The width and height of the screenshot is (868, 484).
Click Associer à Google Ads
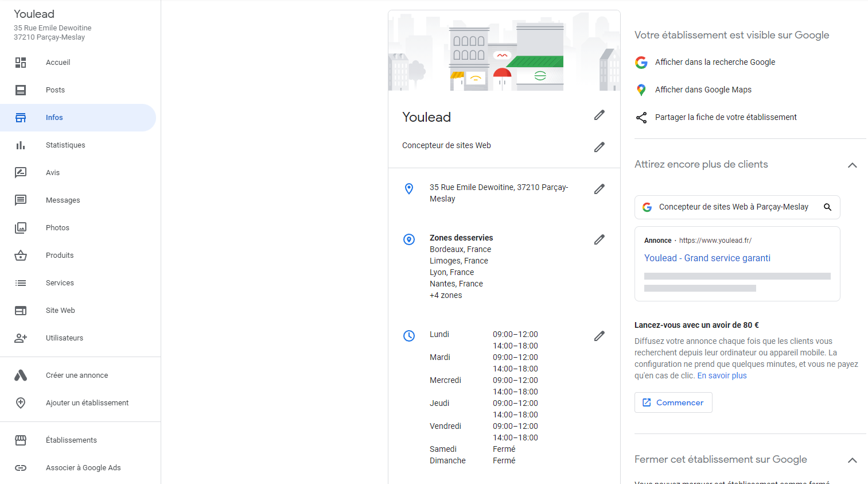tap(78, 468)
